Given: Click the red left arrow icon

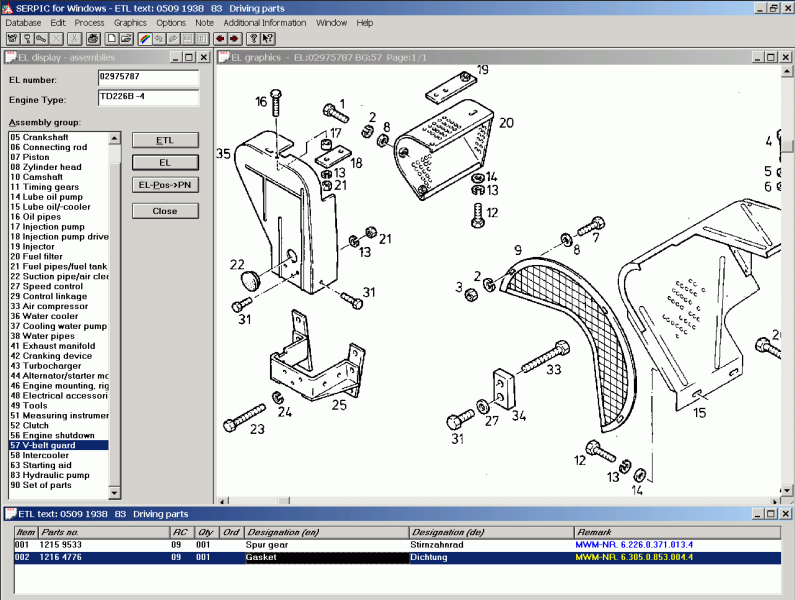Looking at the screenshot, I should [219, 39].
